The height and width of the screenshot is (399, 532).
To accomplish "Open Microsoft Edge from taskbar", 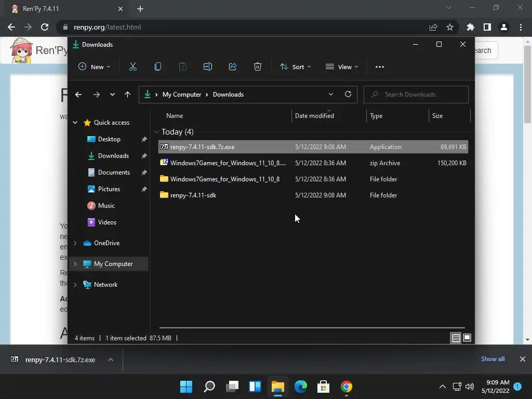I will (301, 387).
